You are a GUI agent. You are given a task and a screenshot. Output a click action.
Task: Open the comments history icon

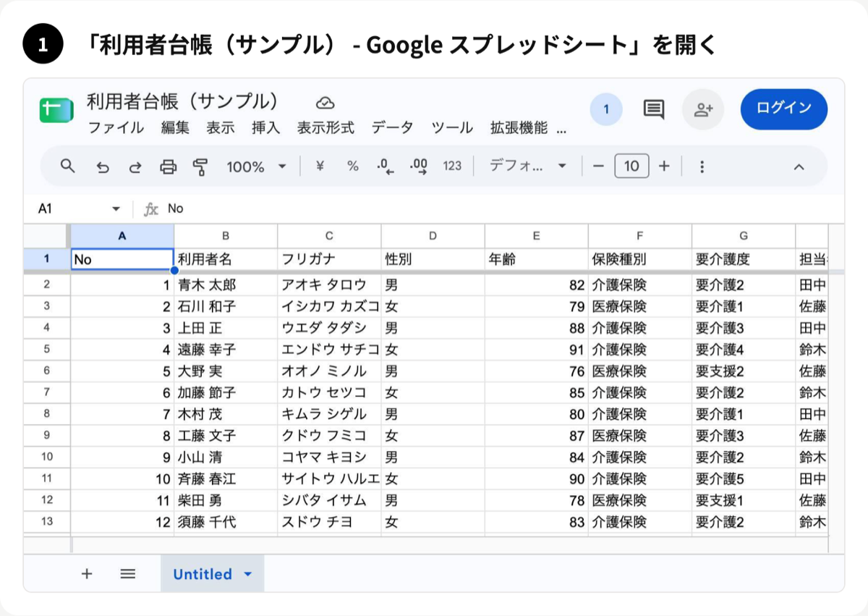click(654, 109)
